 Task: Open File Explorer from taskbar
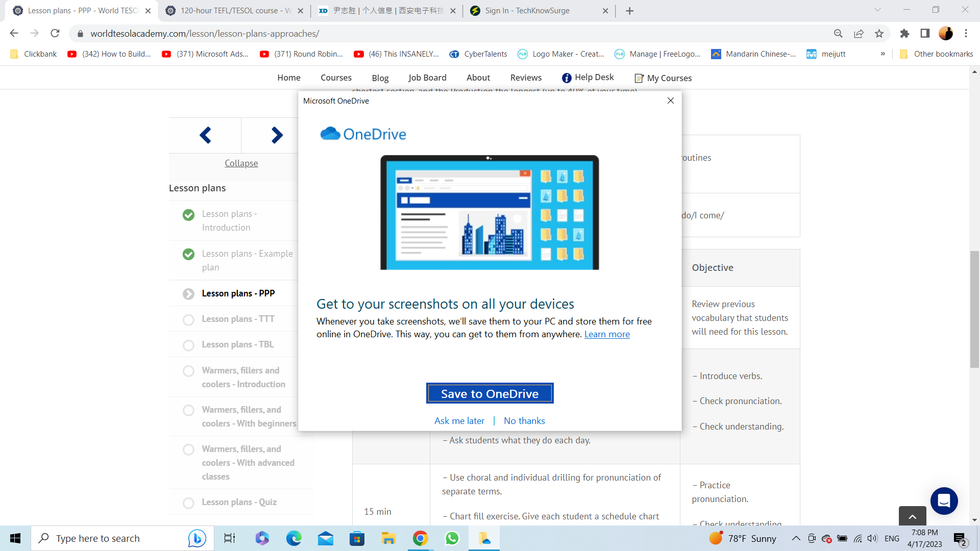pyautogui.click(x=388, y=538)
